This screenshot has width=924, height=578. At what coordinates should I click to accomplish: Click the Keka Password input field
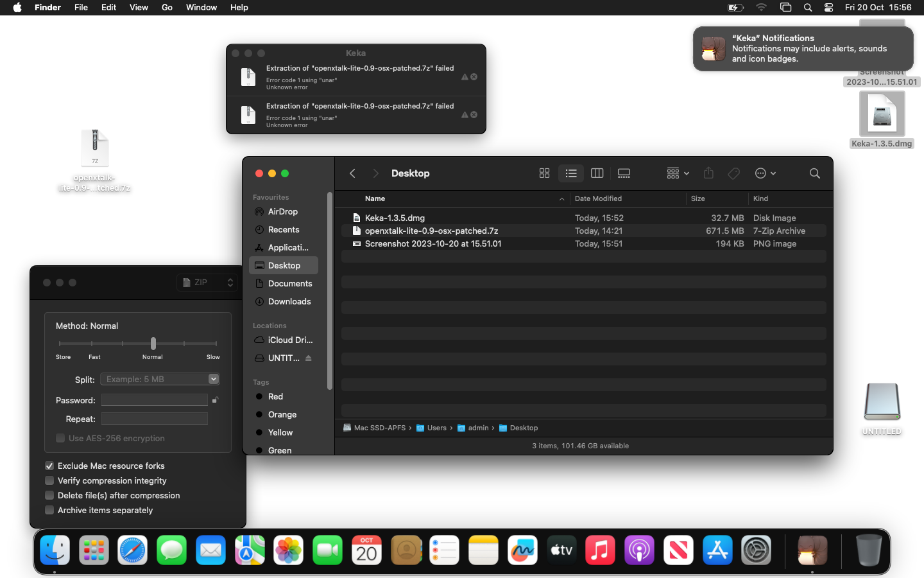click(155, 400)
